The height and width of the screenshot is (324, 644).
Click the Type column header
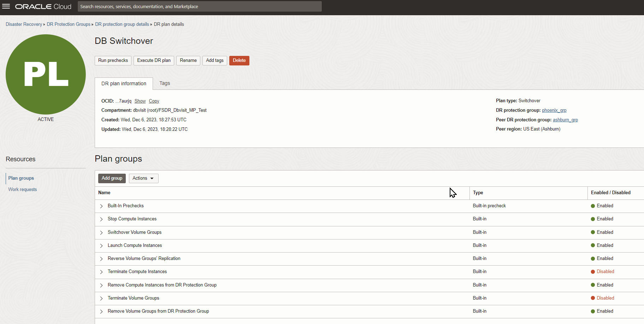[x=478, y=193]
